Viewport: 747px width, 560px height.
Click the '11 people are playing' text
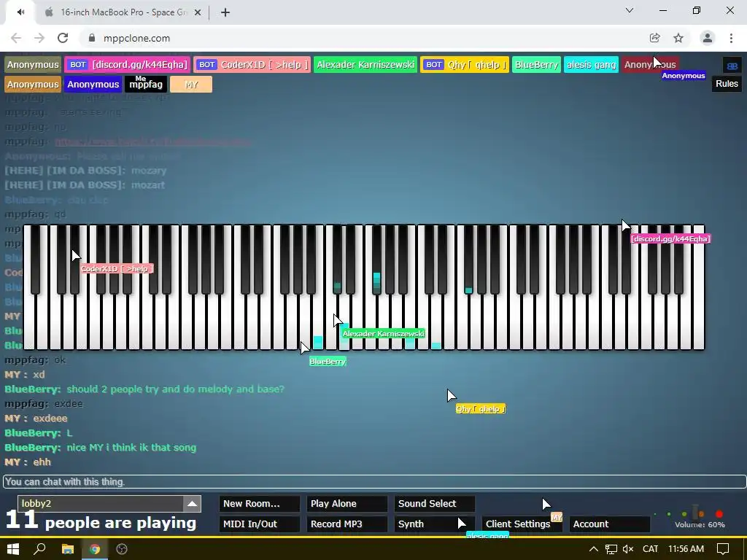coord(101,521)
